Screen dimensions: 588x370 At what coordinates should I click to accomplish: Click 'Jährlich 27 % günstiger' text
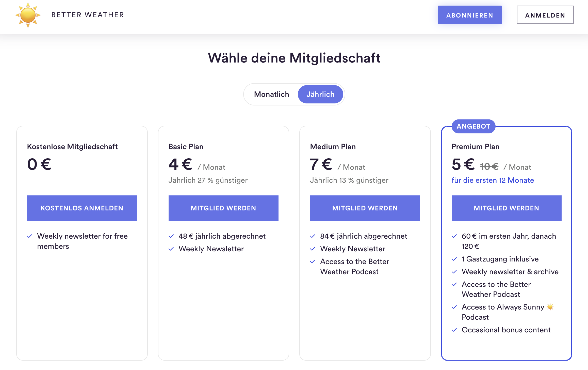point(208,180)
